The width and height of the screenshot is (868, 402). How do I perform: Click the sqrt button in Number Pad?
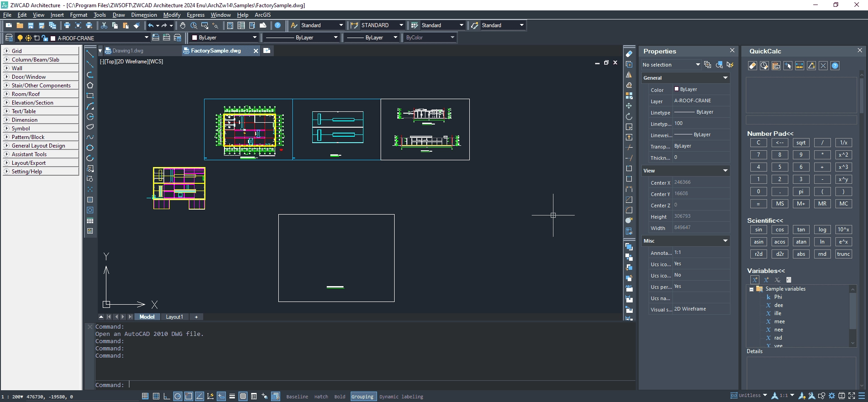[x=801, y=143]
